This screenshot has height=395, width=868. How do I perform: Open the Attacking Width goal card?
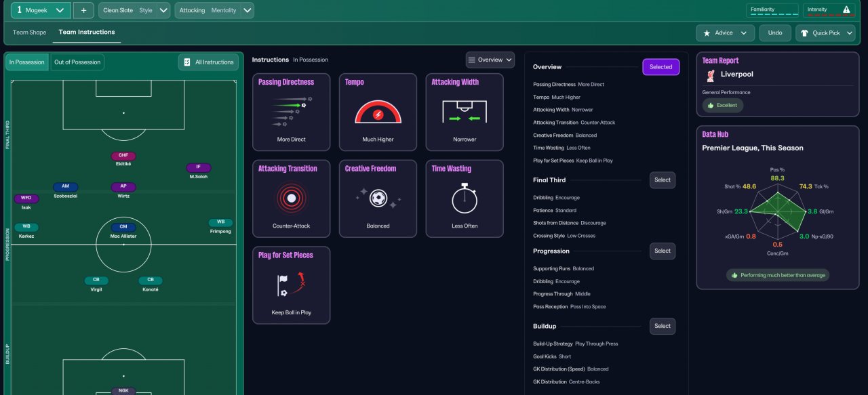tap(465, 112)
